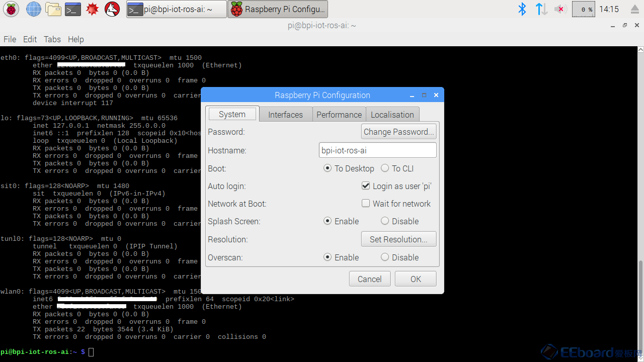Open the network arrows tray icon

point(541,9)
